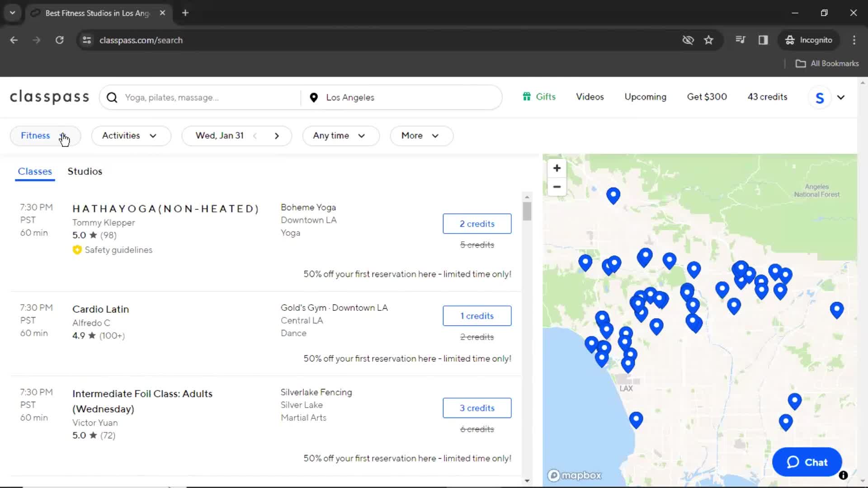Image resolution: width=868 pixels, height=488 pixels.
Task: Select the easternmost map pin
Action: [x=837, y=310]
